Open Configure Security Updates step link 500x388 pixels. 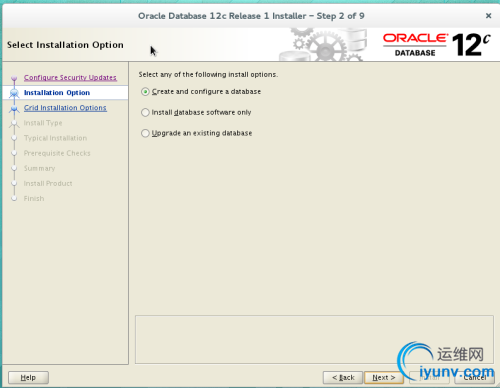point(70,77)
